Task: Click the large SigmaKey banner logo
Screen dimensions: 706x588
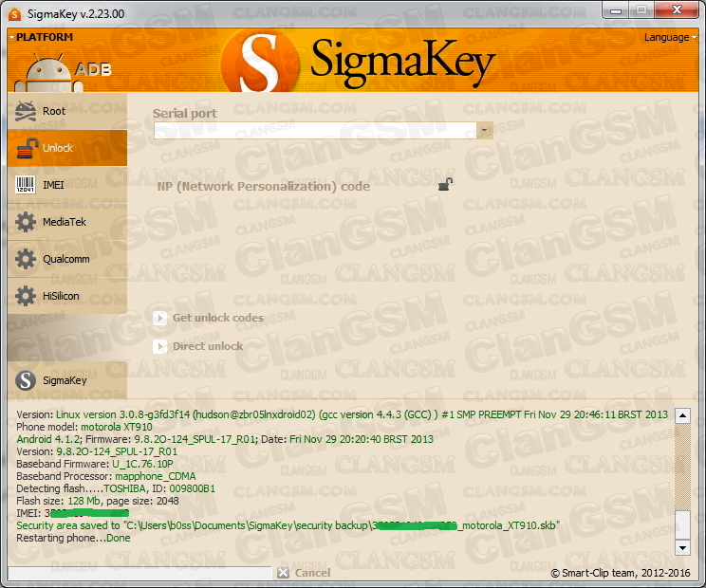Action: (x=358, y=61)
